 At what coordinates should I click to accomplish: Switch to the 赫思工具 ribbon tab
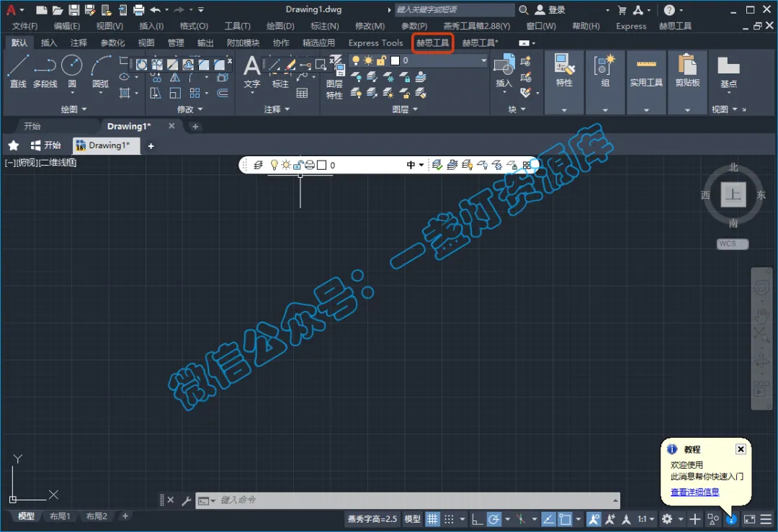point(433,42)
